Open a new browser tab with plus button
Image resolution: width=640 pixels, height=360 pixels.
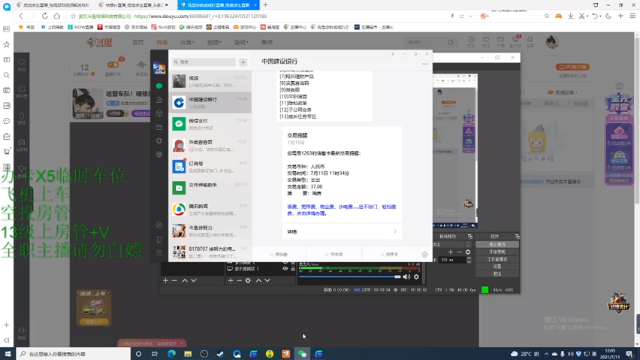point(265,5)
